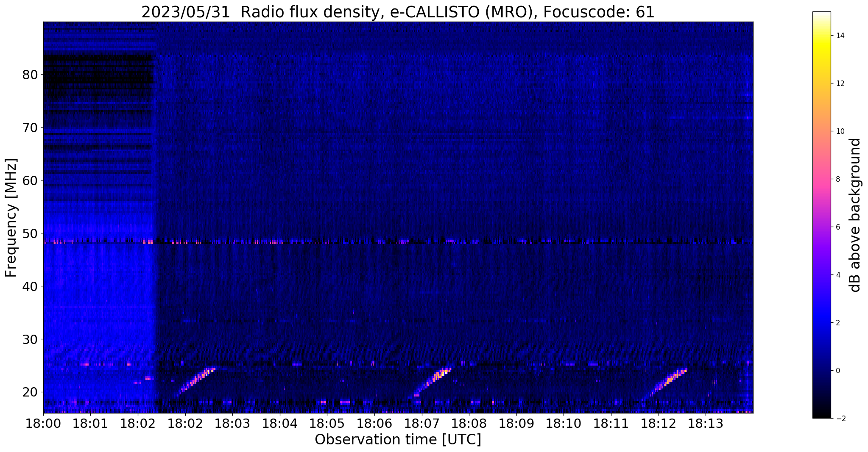
Task: Click the 40 MHz frequency tick label
Action: [x=30, y=286]
